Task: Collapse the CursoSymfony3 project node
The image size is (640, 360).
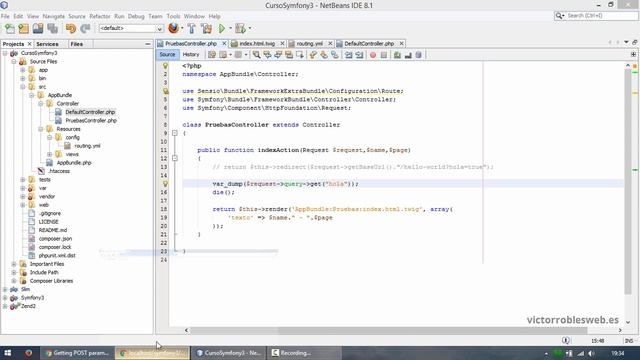Action: click(x=5, y=53)
